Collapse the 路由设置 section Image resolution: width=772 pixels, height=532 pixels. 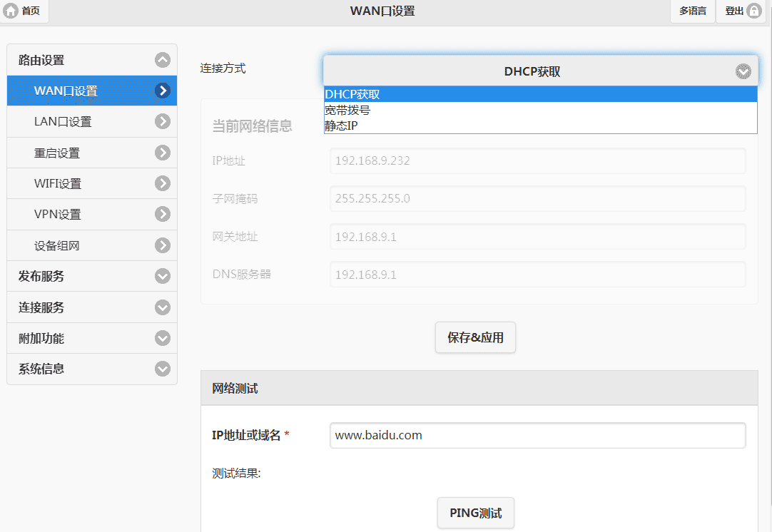point(163,61)
